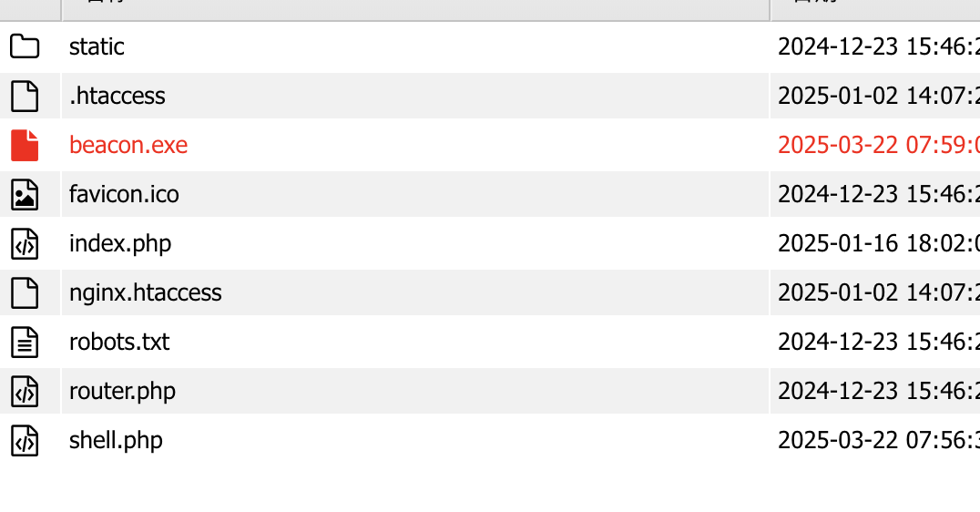The height and width of the screenshot is (512, 980).
Task: Select the static folder name
Action: [x=97, y=46]
